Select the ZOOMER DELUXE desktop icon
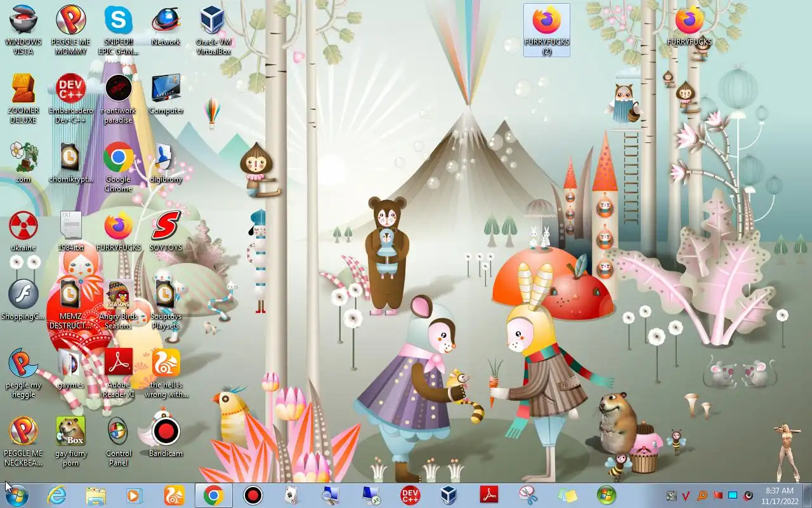Image resolution: width=812 pixels, height=508 pixels. click(23, 98)
